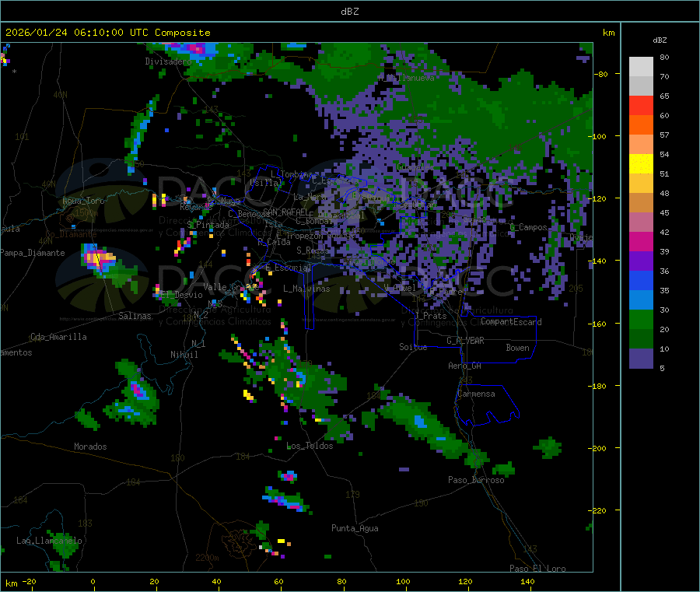Click the orange 57-60 dBZ legend swatch
The width and height of the screenshot is (700, 592).
(641, 125)
